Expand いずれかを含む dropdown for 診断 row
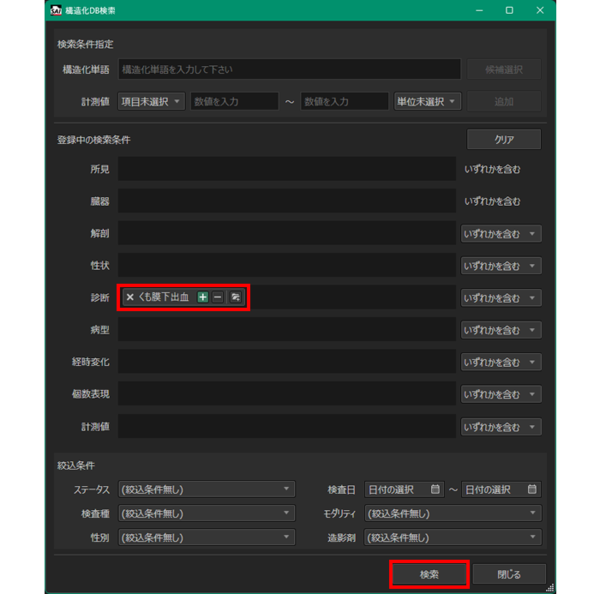The width and height of the screenshot is (600, 594). click(500, 298)
